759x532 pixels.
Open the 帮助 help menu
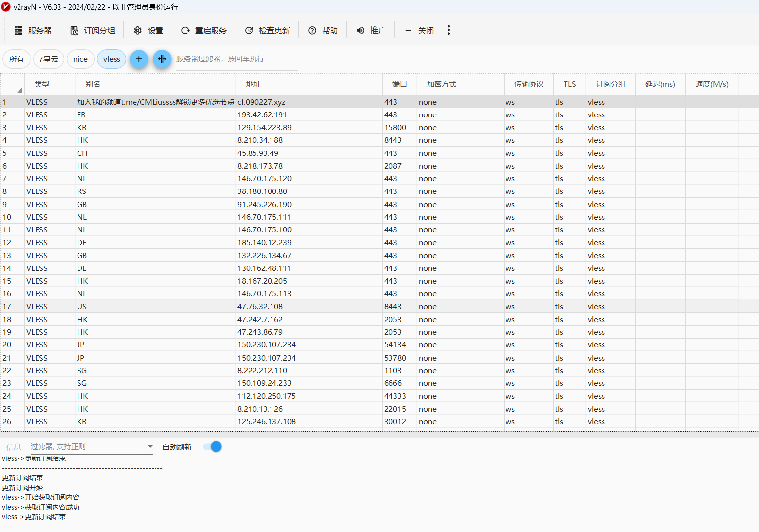point(323,30)
